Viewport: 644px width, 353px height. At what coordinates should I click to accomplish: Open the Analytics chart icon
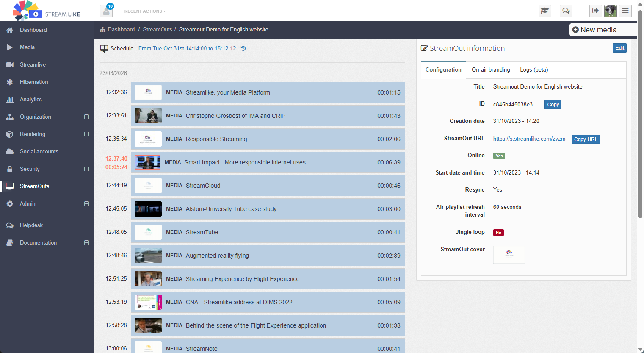[x=10, y=100]
